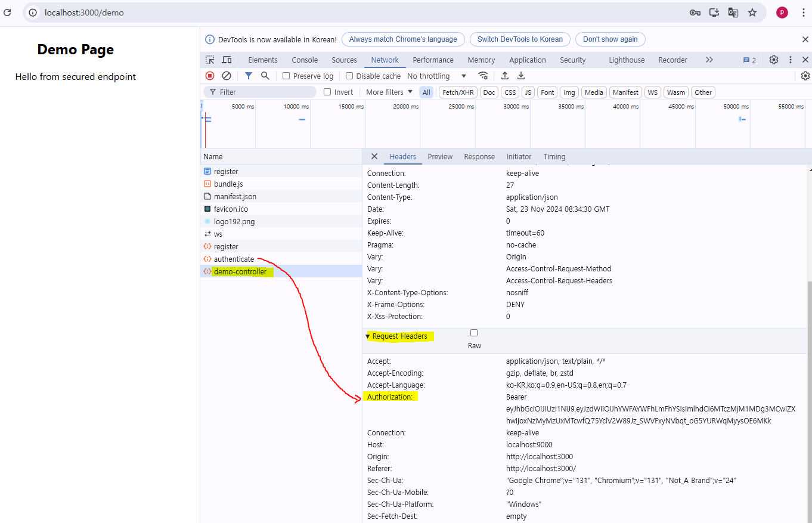Open the password manager key icon
This screenshot has height=523, width=812.
(x=695, y=13)
